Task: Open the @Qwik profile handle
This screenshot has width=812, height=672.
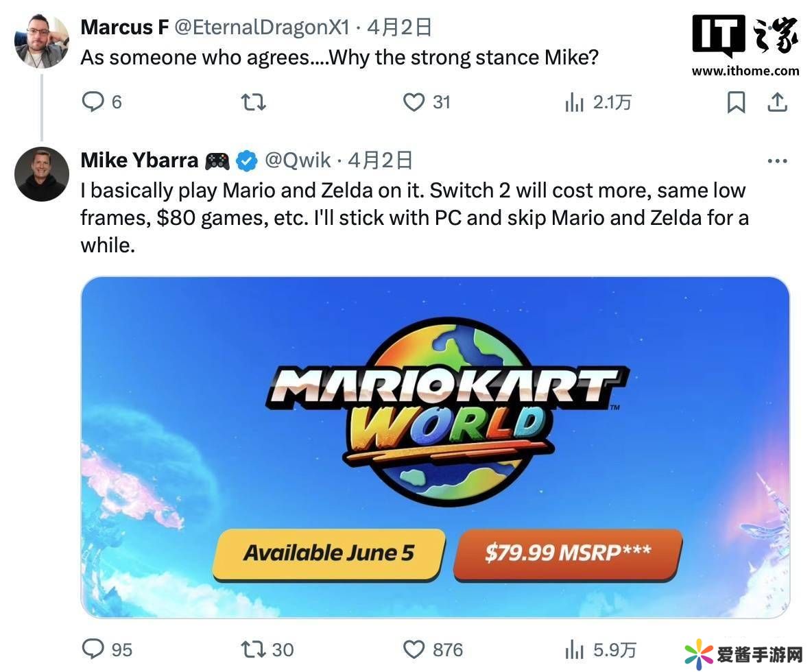Action: pyautogui.click(x=297, y=160)
